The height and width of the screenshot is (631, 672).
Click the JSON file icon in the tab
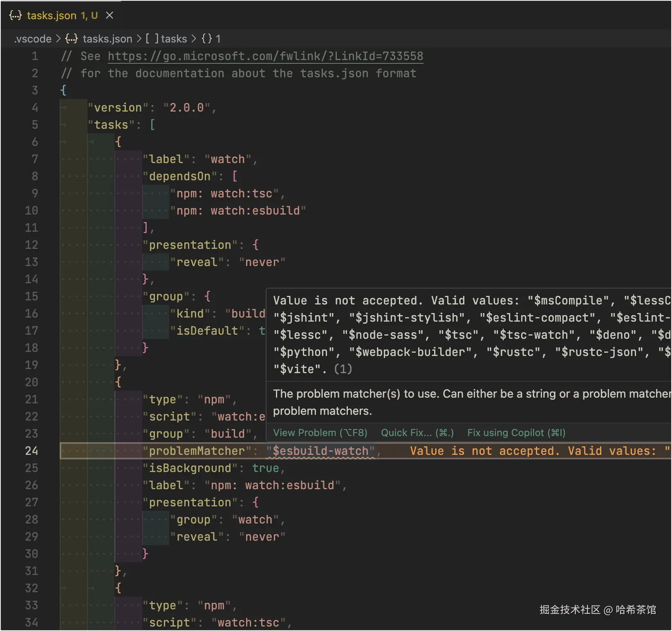tap(16, 16)
